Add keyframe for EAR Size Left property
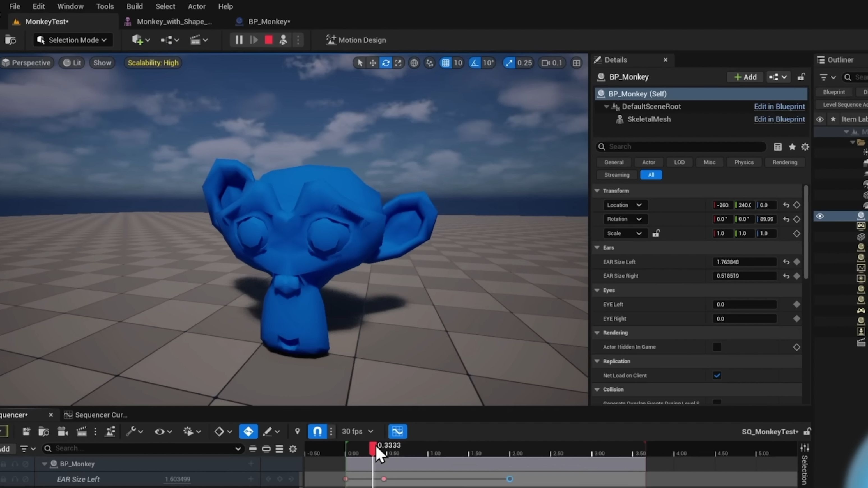 [x=796, y=262]
